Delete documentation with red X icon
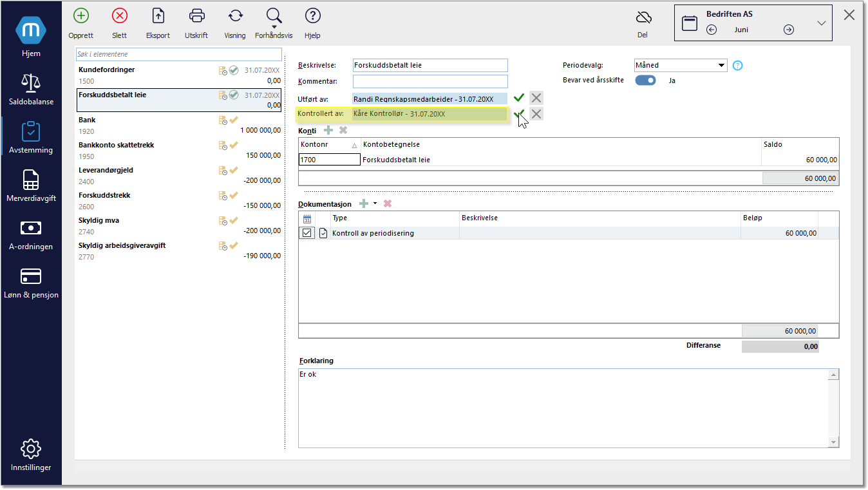The width and height of the screenshot is (868, 490). pos(388,203)
